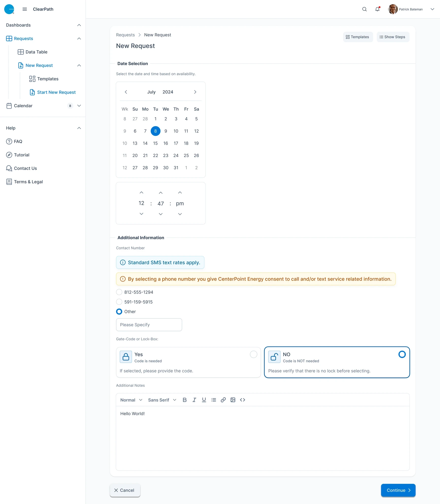Open the 2024 year selector
The image size is (440, 504).
click(168, 92)
